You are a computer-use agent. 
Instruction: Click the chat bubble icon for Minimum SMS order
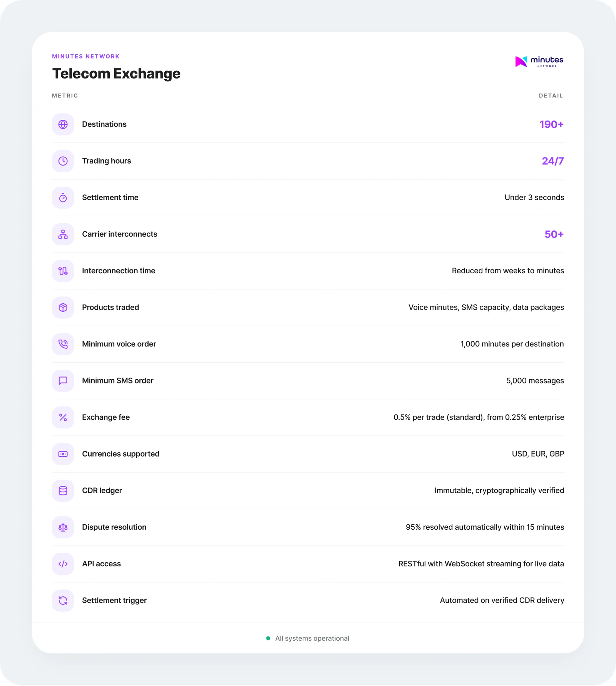click(63, 380)
